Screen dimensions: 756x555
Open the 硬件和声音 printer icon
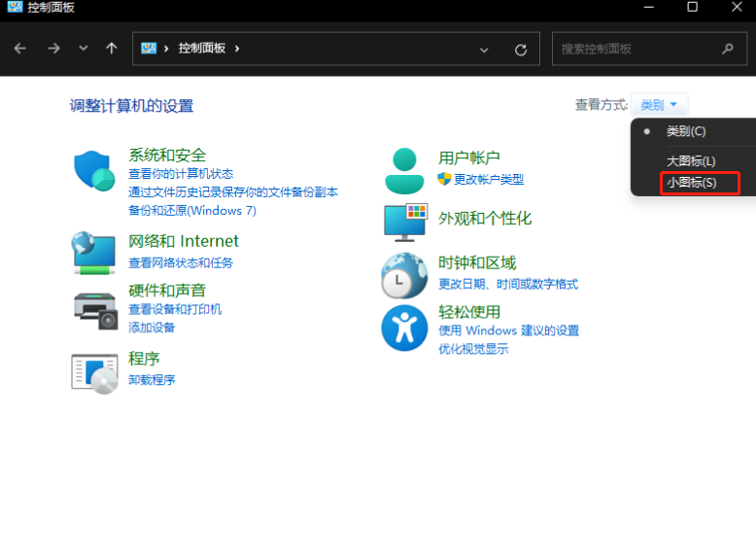pyautogui.click(x=94, y=309)
